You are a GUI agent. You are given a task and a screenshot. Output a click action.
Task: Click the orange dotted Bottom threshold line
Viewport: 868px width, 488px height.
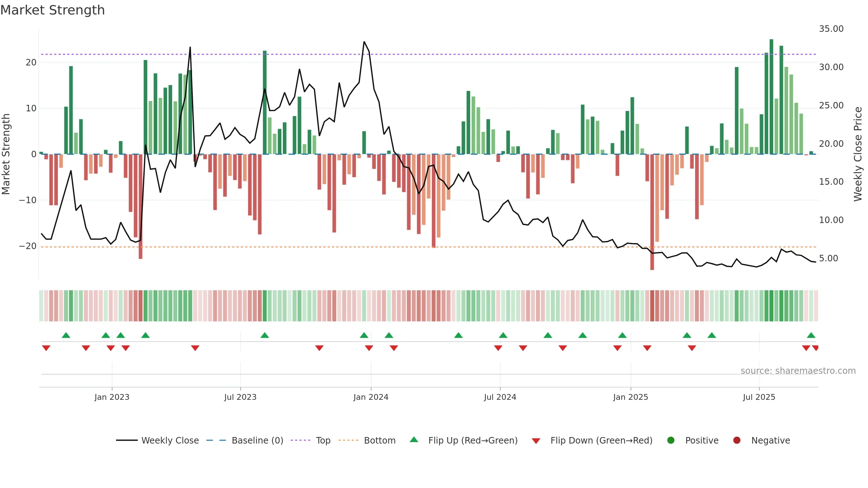[429, 247]
